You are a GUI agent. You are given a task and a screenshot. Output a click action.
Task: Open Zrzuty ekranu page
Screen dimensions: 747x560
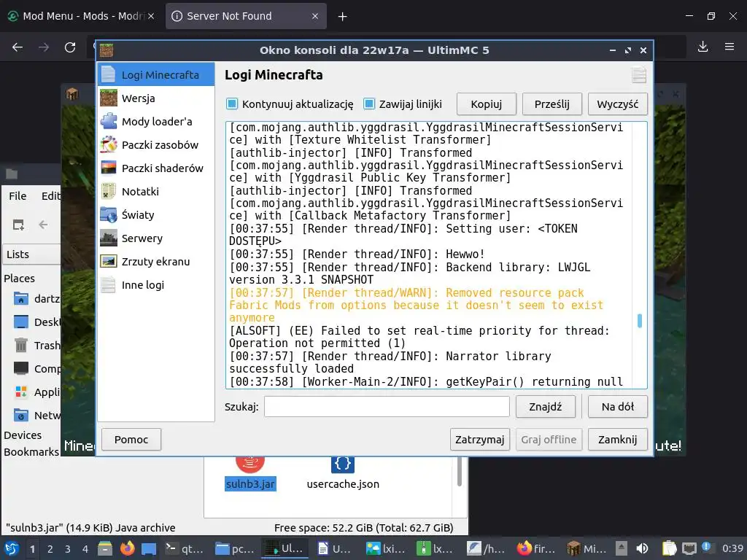click(156, 262)
